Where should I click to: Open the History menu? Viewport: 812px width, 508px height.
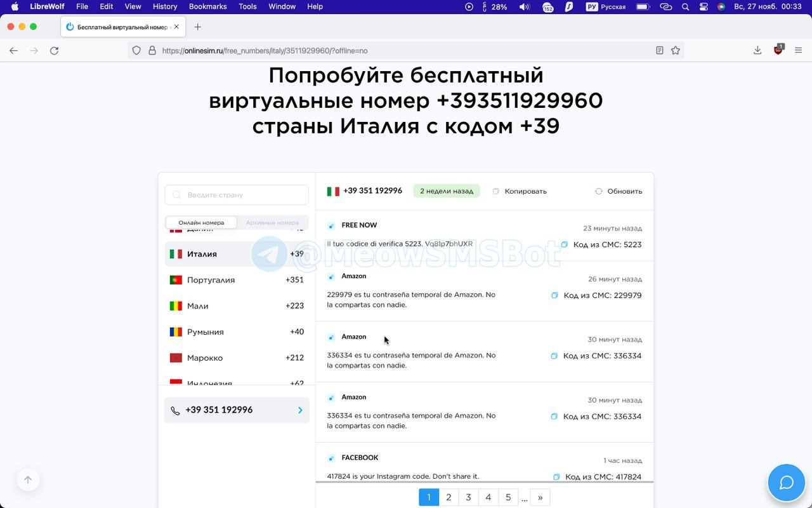pyautogui.click(x=165, y=6)
